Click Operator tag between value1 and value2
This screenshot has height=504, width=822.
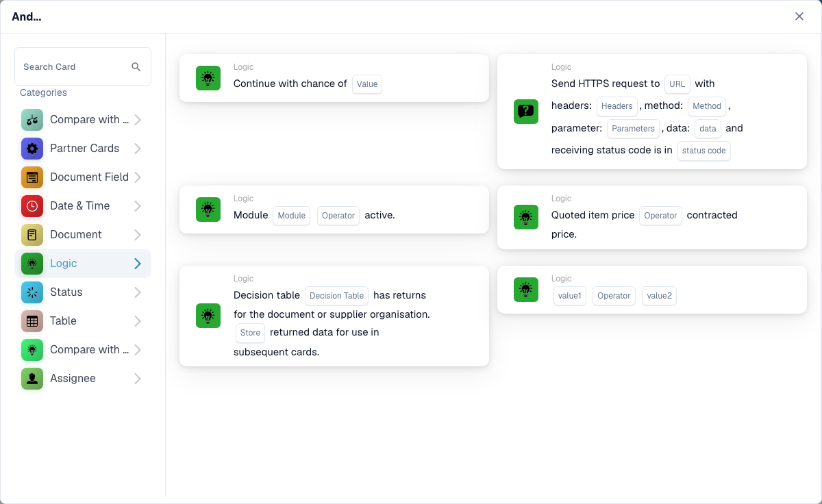(614, 296)
